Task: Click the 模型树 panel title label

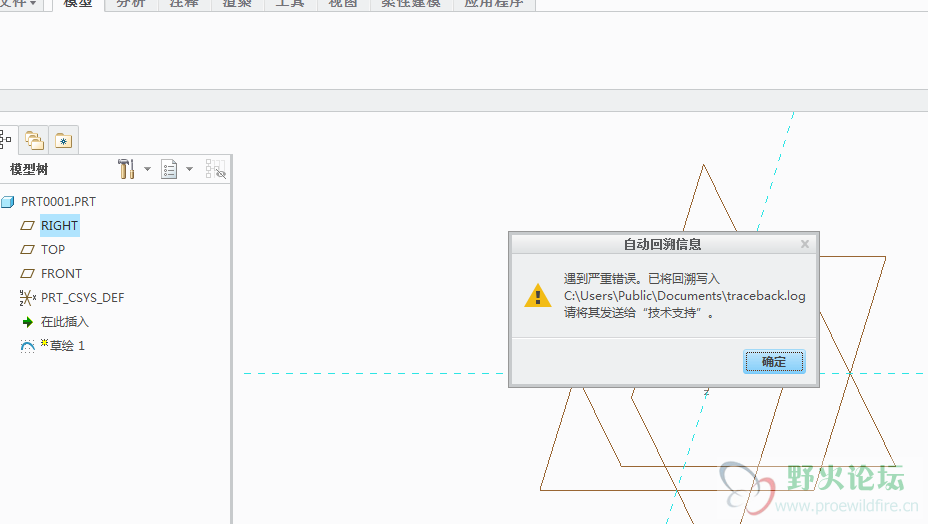Action: click(x=29, y=169)
